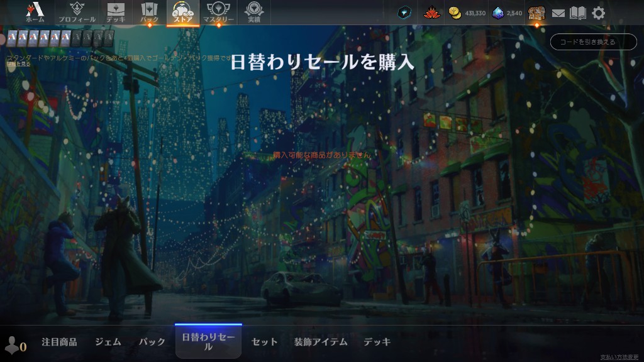This screenshot has height=362, width=644.
Task: Open the mail envelope inbox
Action: click(x=558, y=14)
